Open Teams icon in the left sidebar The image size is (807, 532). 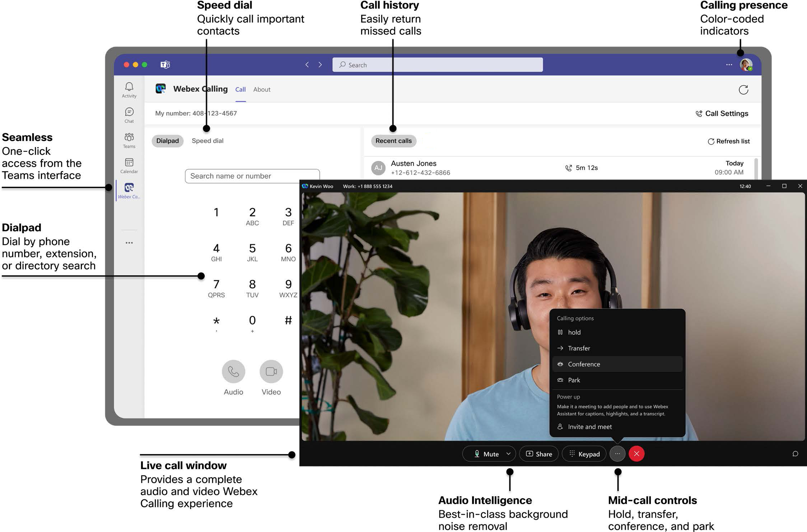(129, 140)
